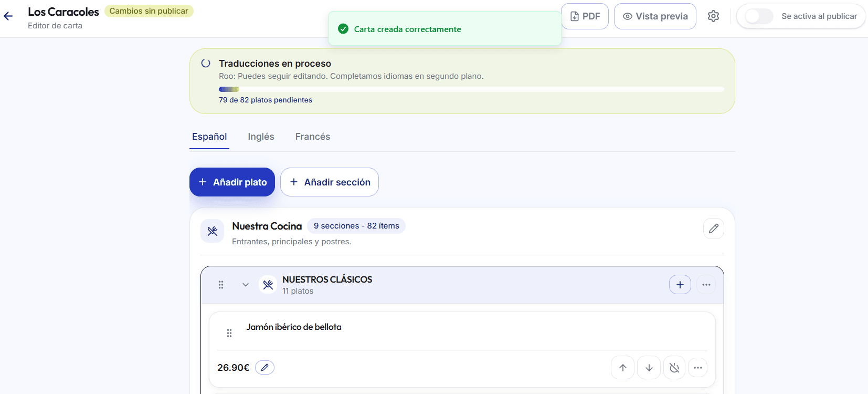Click the 11 platos count text
The image size is (868, 394).
(x=298, y=291)
